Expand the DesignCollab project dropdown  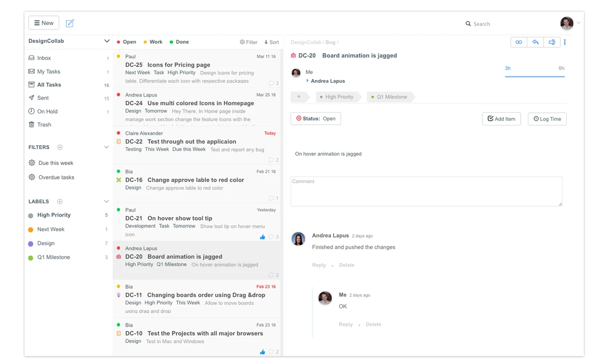(107, 41)
